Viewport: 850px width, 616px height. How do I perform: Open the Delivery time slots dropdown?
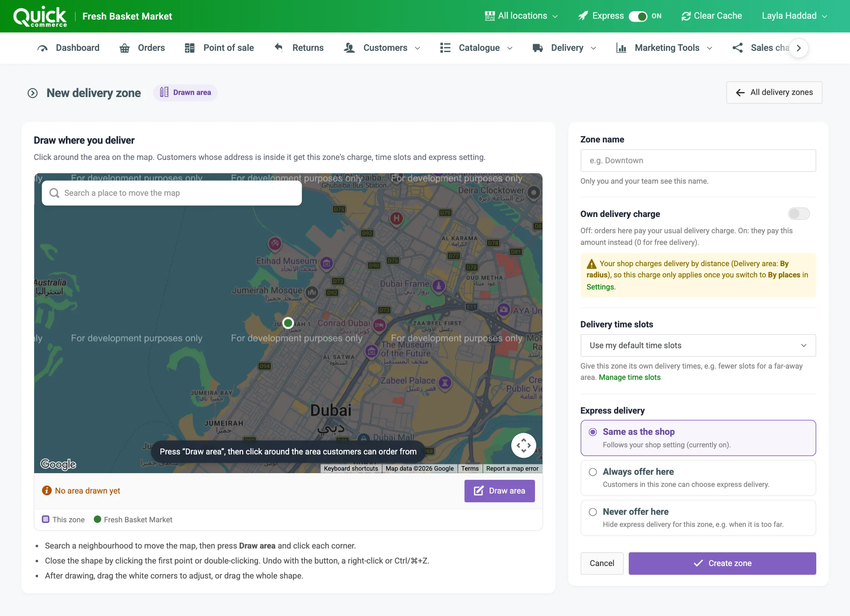(698, 345)
